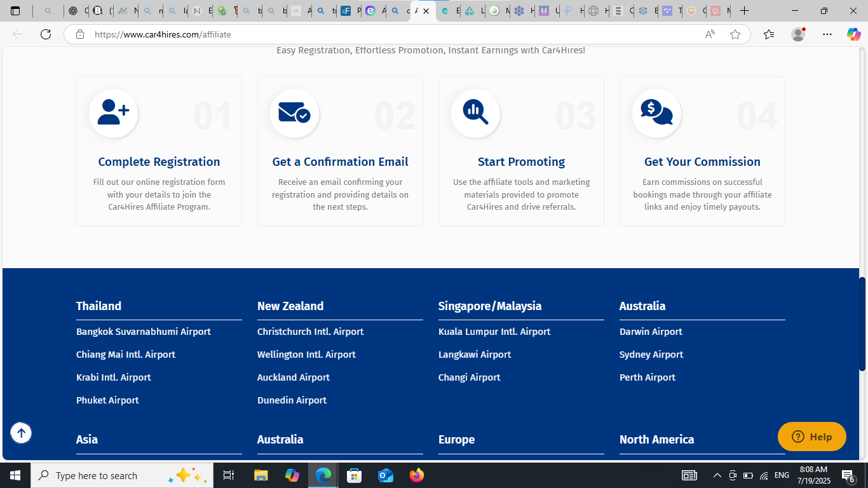The height and width of the screenshot is (488, 868).
Task: Open Settings and more ellipsis menu
Action: 827,34
